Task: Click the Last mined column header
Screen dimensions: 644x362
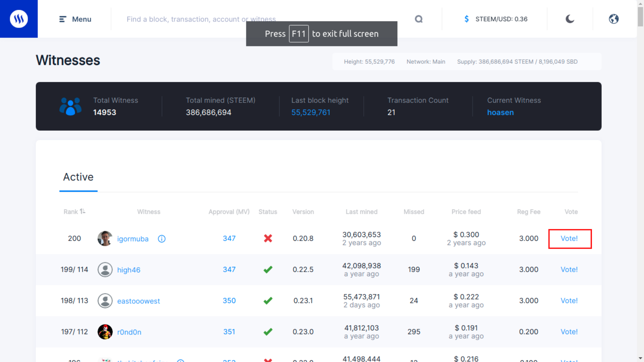Action: (x=361, y=212)
